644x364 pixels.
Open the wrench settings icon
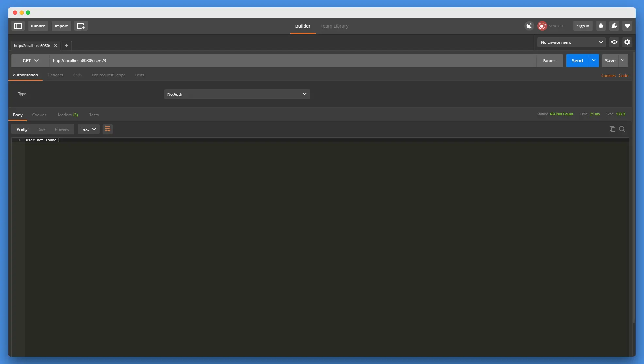pyautogui.click(x=614, y=26)
